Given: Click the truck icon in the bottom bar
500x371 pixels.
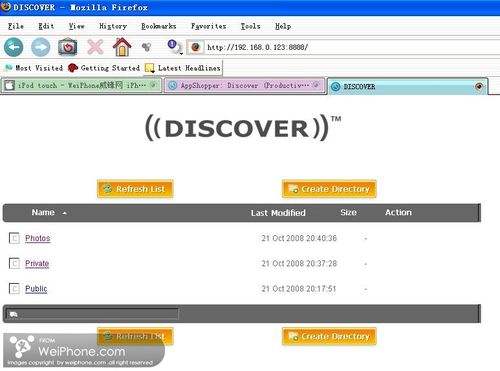Looking at the screenshot, I should (x=14, y=314).
